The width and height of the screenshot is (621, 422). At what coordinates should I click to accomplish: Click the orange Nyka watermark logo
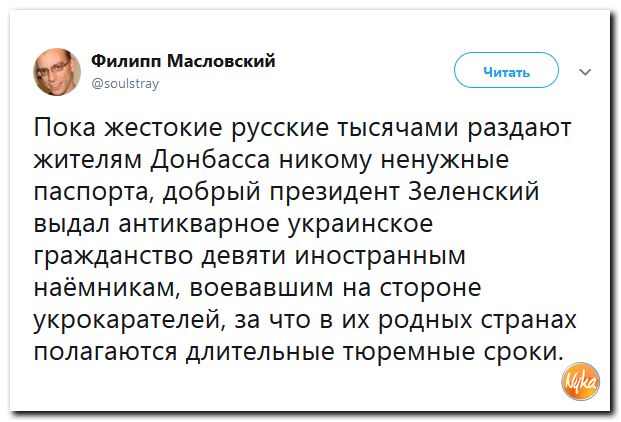pyautogui.click(x=580, y=381)
